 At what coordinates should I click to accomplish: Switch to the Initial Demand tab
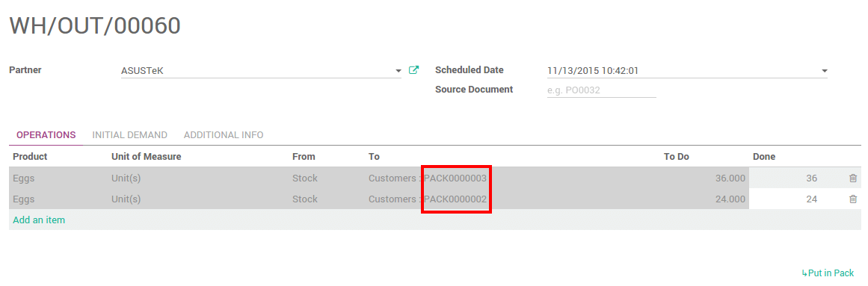pos(129,135)
